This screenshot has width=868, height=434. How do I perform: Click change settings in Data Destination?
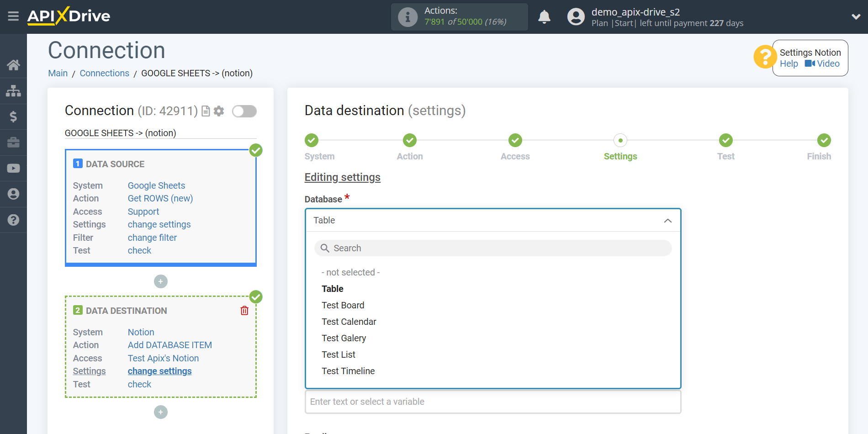coord(159,371)
